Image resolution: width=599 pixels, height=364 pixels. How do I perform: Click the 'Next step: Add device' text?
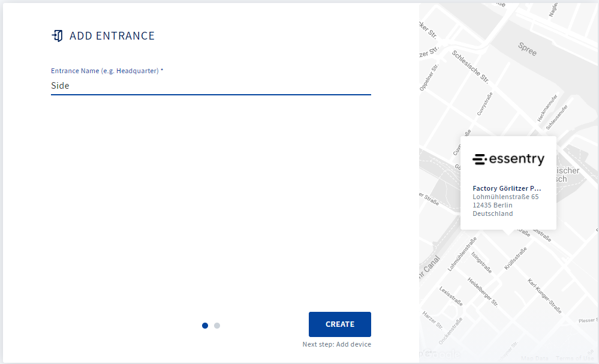[x=336, y=344]
